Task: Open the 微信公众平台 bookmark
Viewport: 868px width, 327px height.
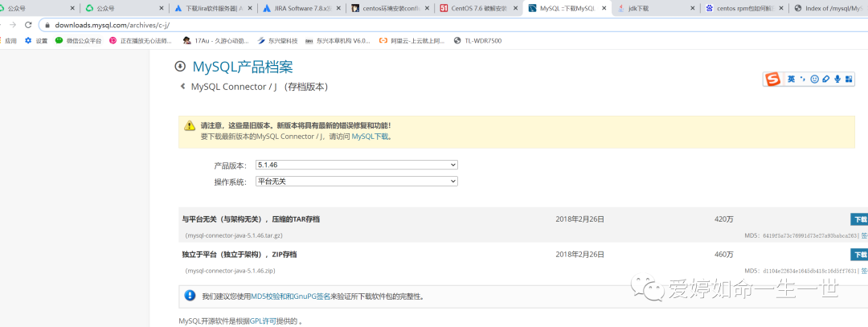Action: (79, 40)
